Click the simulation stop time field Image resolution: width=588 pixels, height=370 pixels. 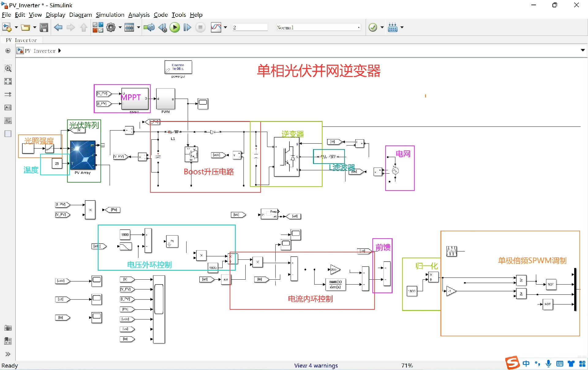[x=250, y=28]
